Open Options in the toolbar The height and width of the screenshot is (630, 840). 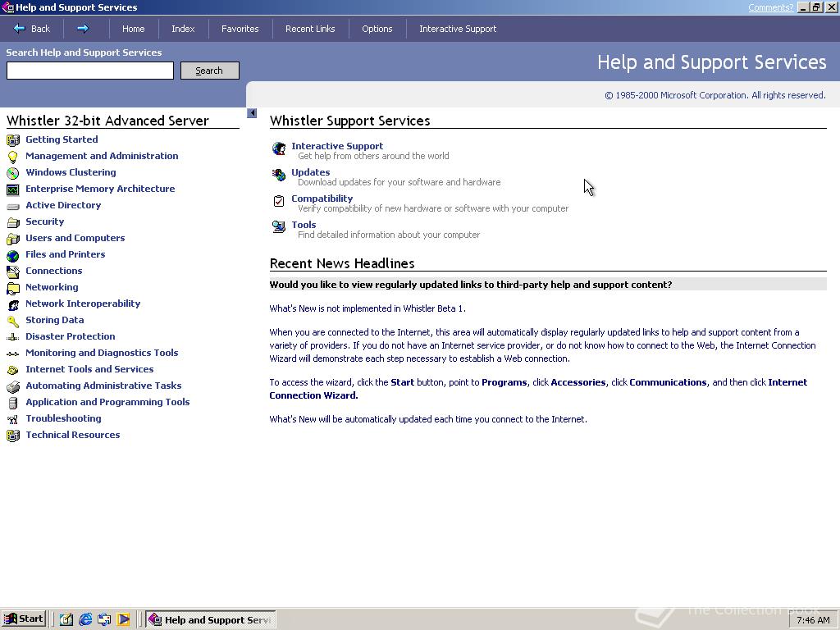[x=377, y=29]
